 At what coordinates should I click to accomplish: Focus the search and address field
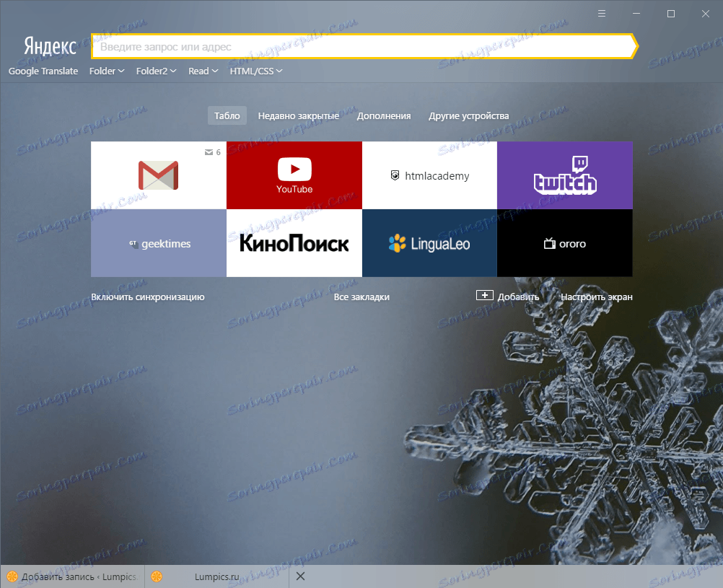(x=364, y=47)
